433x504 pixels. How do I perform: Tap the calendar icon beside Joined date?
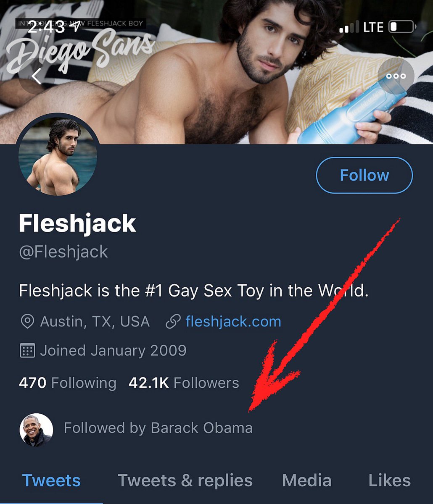click(27, 351)
